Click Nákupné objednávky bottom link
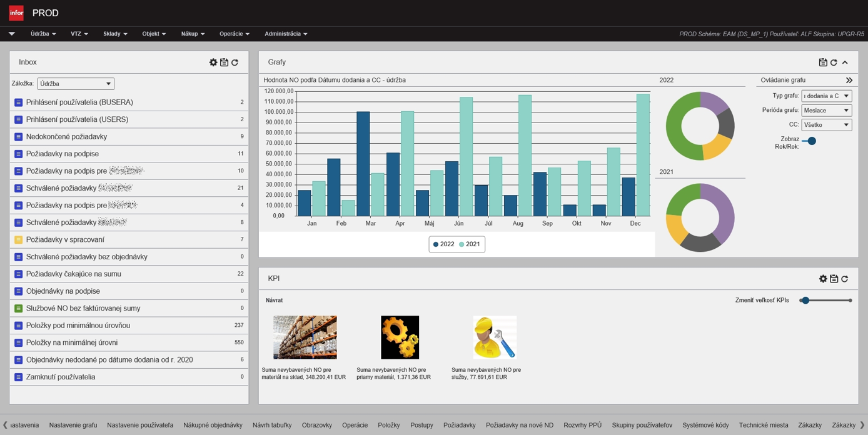The height and width of the screenshot is (435, 868). point(213,425)
